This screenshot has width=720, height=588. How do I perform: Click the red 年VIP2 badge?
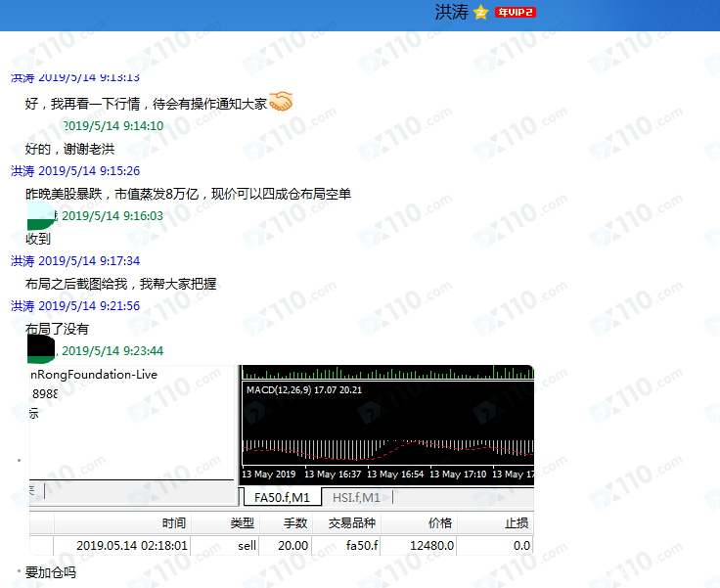[516, 13]
